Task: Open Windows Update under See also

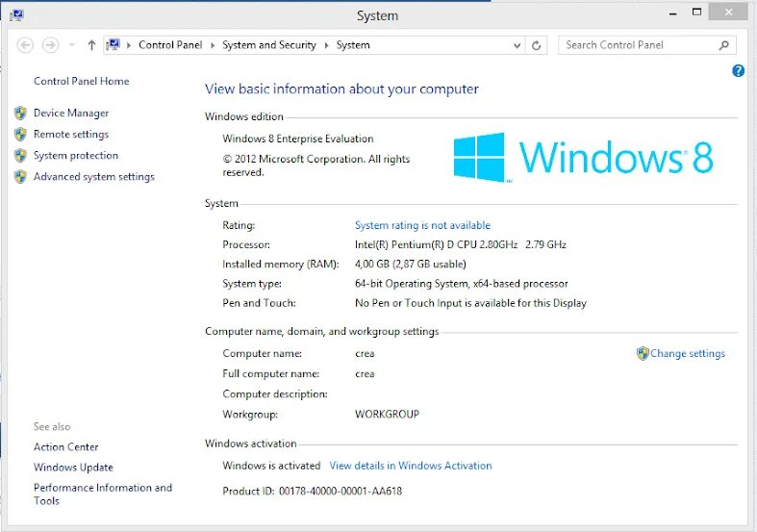Action: point(73,468)
